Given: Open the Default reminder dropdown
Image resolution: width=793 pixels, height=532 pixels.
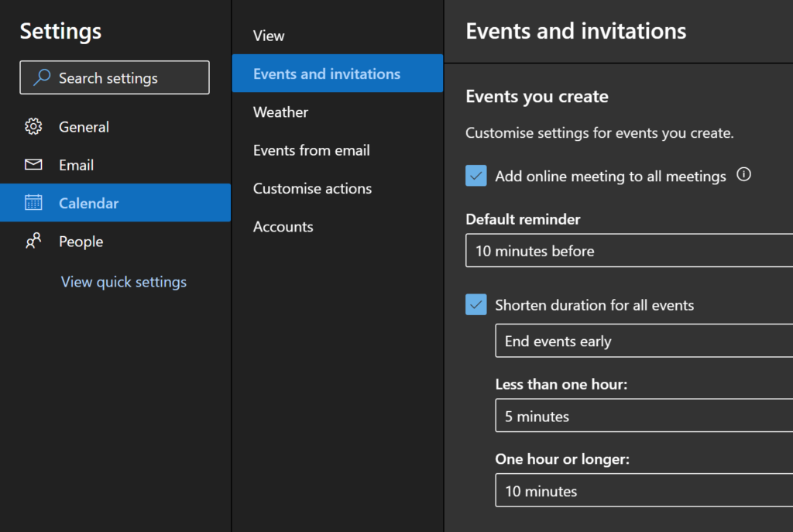Looking at the screenshot, I should coord(629,250).
